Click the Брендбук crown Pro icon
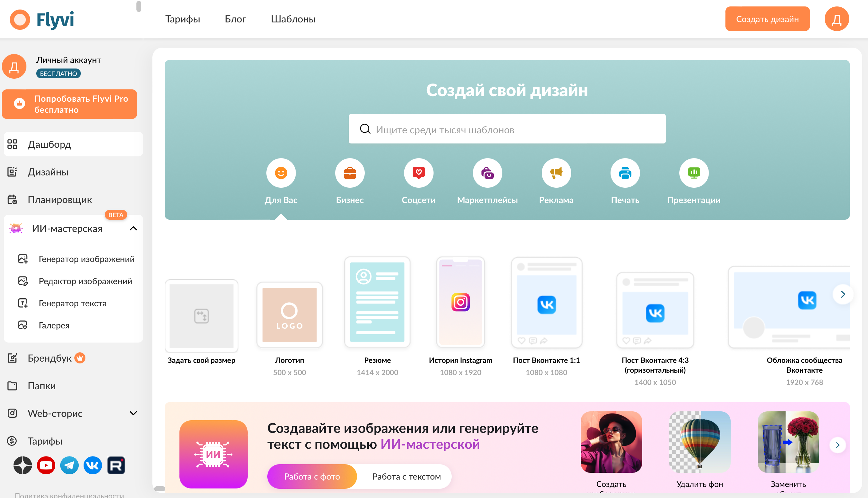Screen dimensions: 868x498 tap(80, 358)
